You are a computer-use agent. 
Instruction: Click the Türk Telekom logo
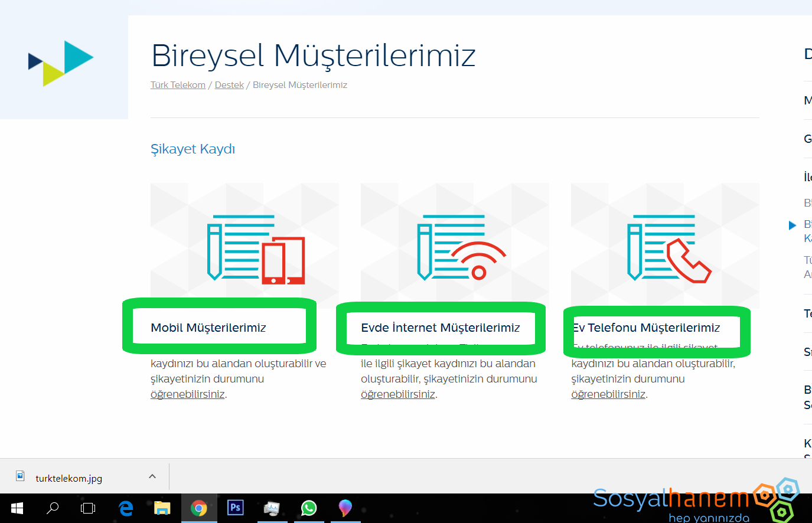coord(61,63)
